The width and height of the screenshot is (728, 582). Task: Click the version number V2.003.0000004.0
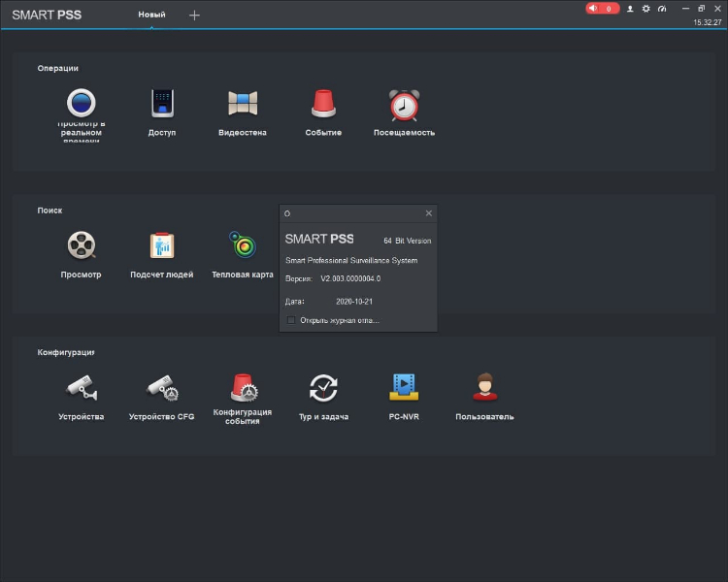(x=350, y=278)
